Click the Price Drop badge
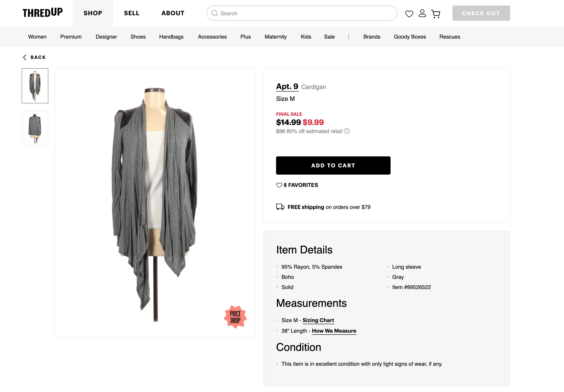Image resolution: width=564 pixels, height=392 pixels. click(235, 317)
